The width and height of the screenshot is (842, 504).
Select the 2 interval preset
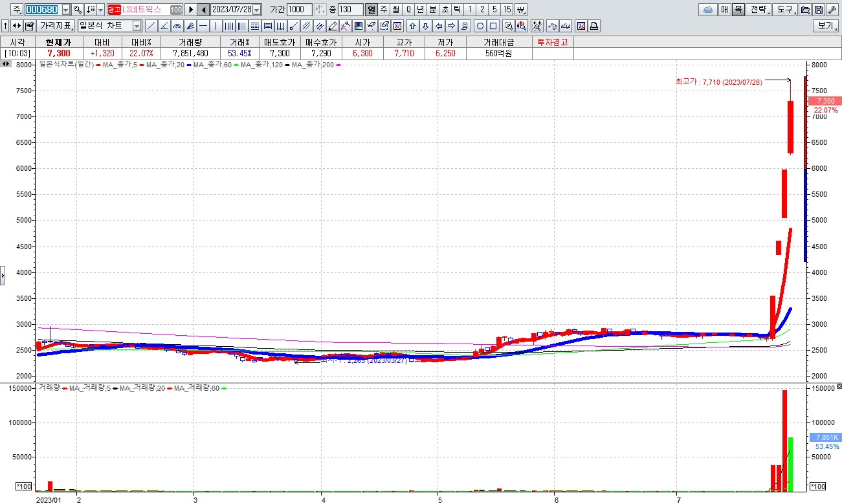pyautogui.click(x=482, y=10)
